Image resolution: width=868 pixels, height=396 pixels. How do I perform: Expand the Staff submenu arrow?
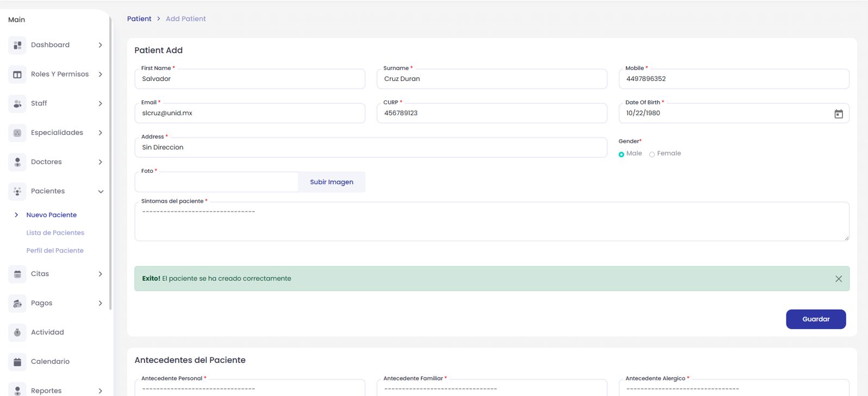101,104
